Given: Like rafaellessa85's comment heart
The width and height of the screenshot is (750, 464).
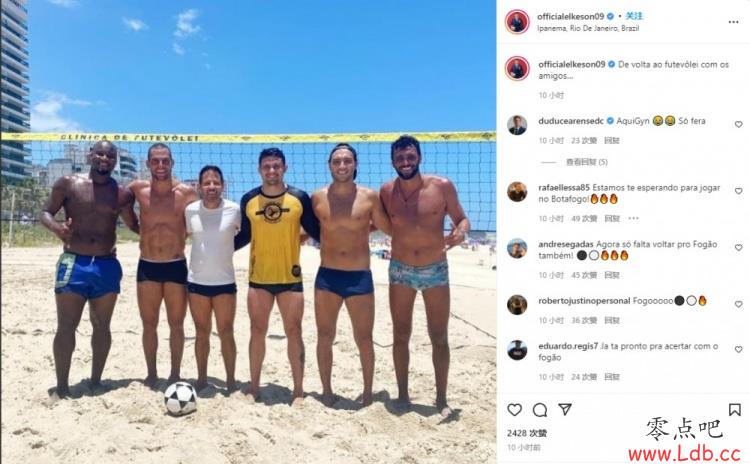Looking at the screenshot, I should tap(738, 191).
